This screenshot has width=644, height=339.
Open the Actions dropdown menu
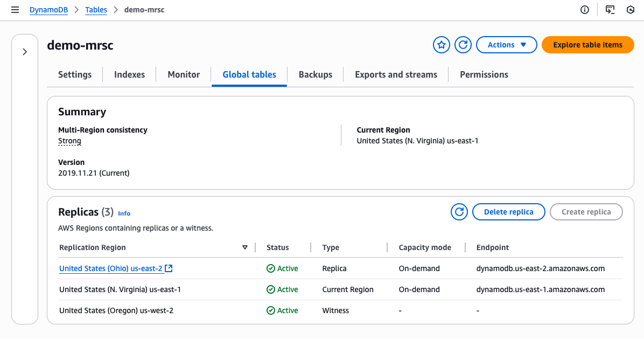[x=506, y=45]
